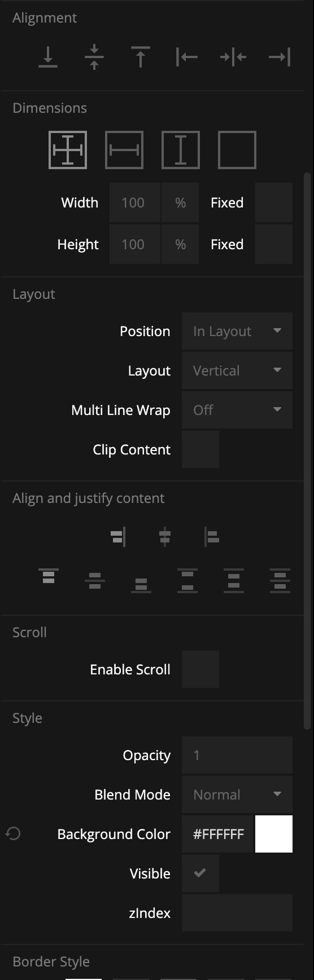Click the align to top icon
This screenshot has height=980, width=314.
[x=141, y=57]
